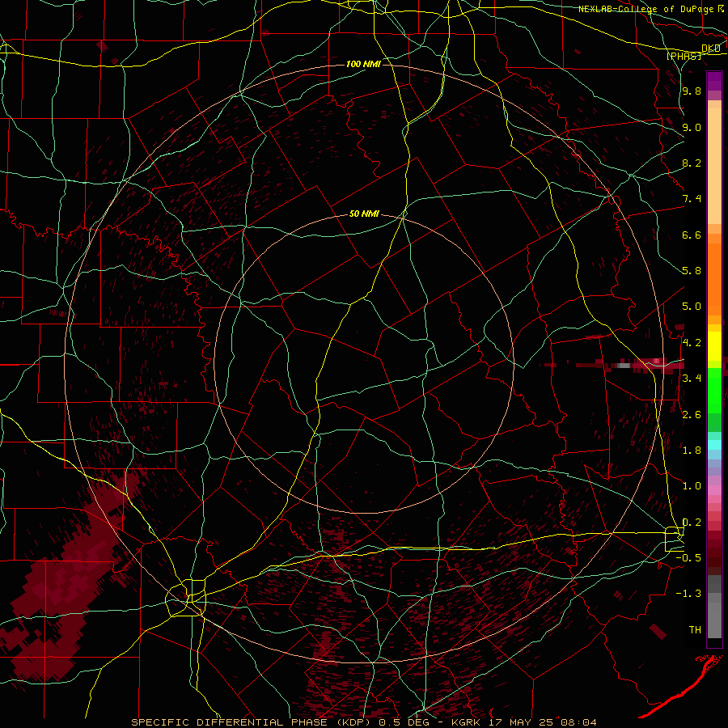Click the -0.5 scale value
This screenshot has height=728, width=728.
coord(688,558)
